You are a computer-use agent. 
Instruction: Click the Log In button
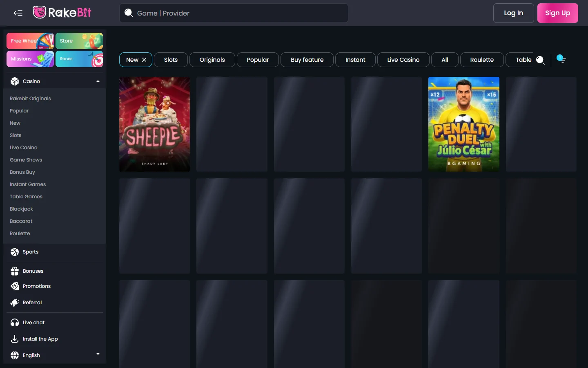click(514, 13)
